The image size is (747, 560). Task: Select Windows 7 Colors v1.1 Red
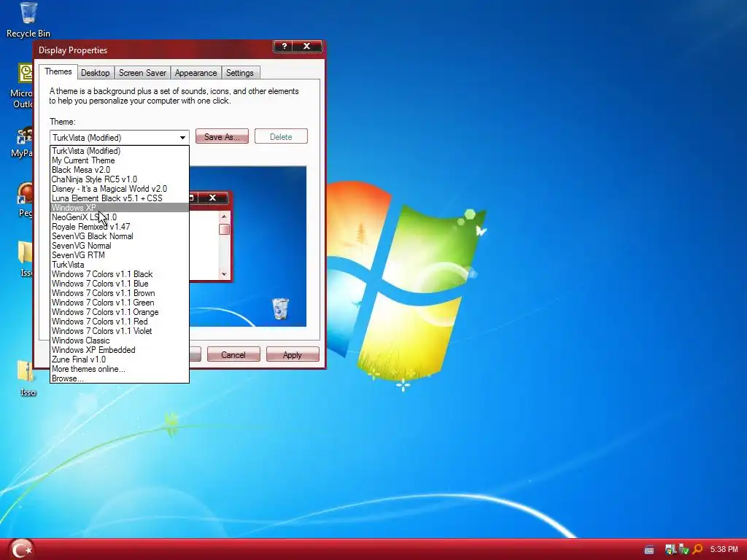click(120, 322)
